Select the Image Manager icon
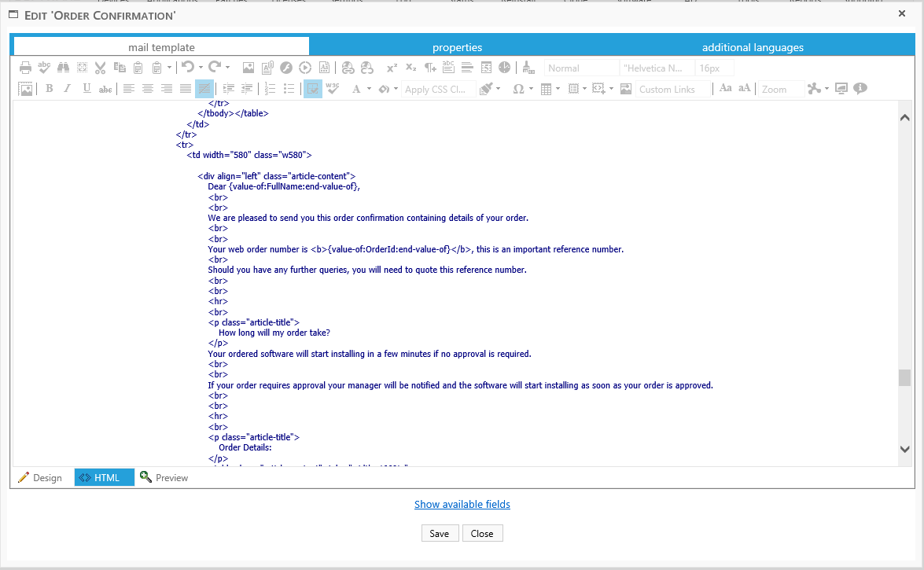The height and width of the screenshot is (570, 924). [24, 88]
